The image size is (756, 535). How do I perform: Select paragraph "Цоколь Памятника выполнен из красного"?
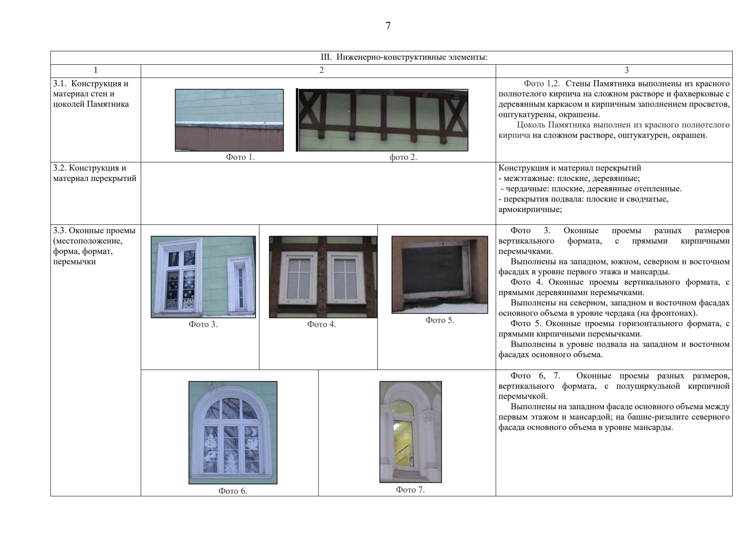pos(614,130)
